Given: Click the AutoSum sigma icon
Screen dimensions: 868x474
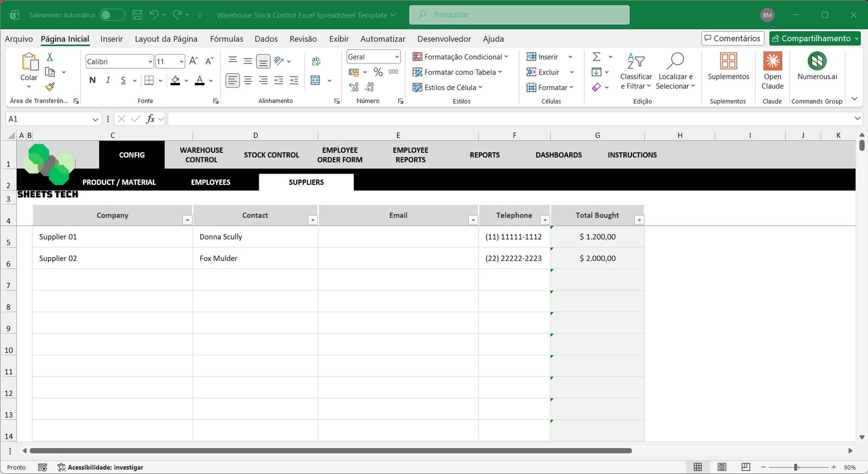Looking at the screenshot, I should (596, 56).
